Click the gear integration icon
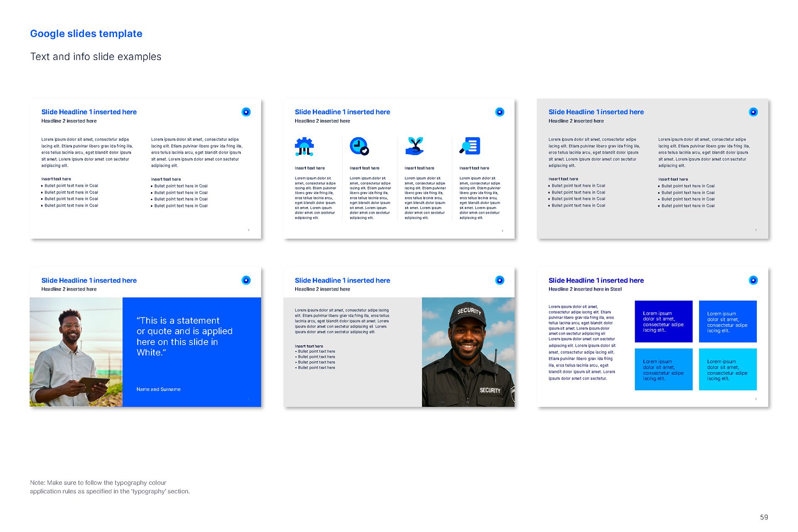This screenshot has height=532, width=798. (304, 146)
